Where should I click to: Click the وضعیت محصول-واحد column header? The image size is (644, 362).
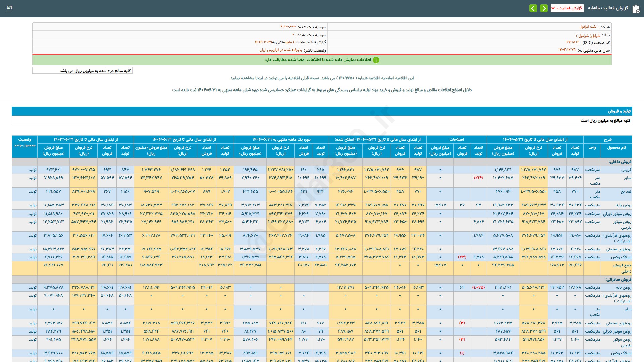pyautogui.click(x=24, y=142)
